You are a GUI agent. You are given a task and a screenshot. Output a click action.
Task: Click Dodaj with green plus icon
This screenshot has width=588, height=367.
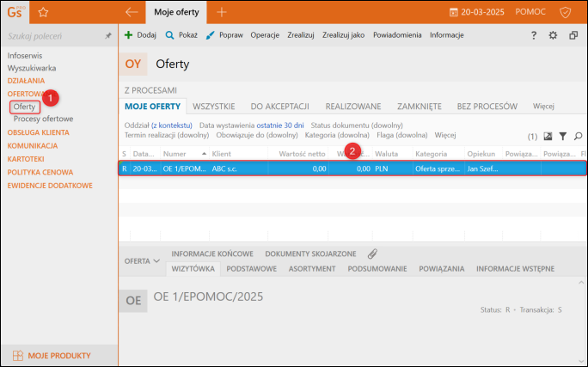point(140,35)
